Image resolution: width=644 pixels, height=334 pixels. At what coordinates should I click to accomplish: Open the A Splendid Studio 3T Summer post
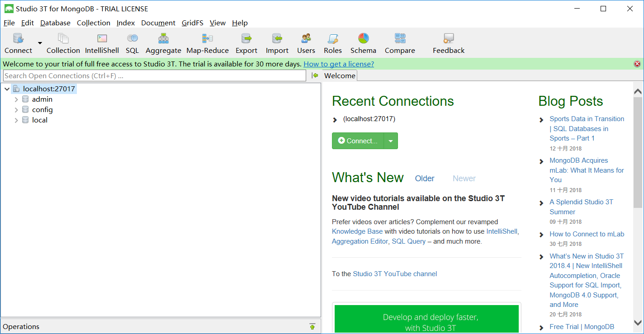pyautogui.click(x=581, y=207)
